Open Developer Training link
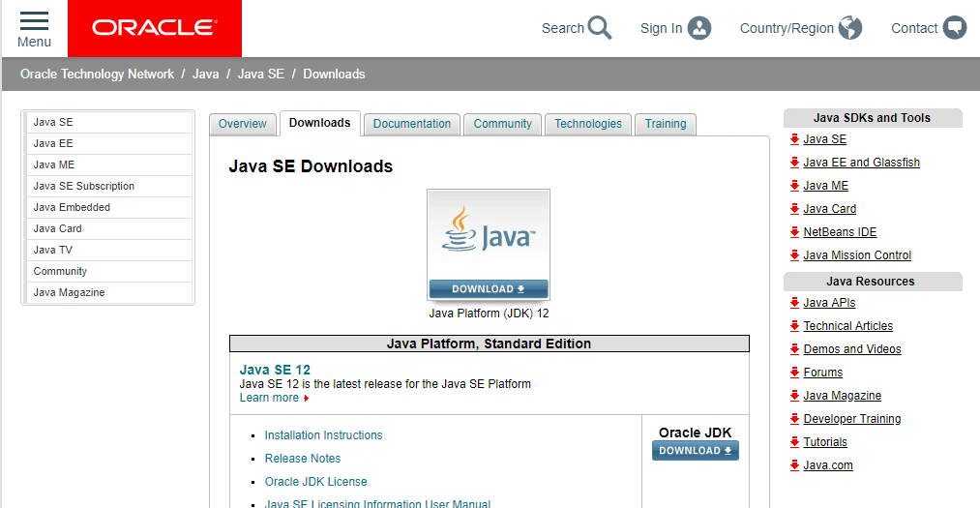Viewport: 980px width, 508px height. [x=852, y=419]
